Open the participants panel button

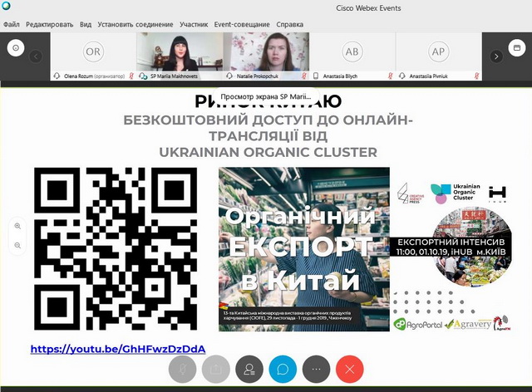[249, 369]
